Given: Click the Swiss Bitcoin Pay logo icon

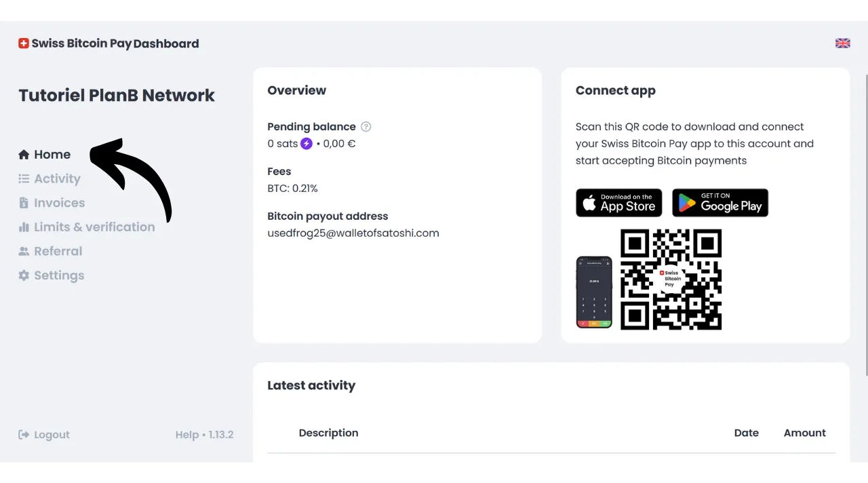Looking at the screenshot, I should coord(23,43).
